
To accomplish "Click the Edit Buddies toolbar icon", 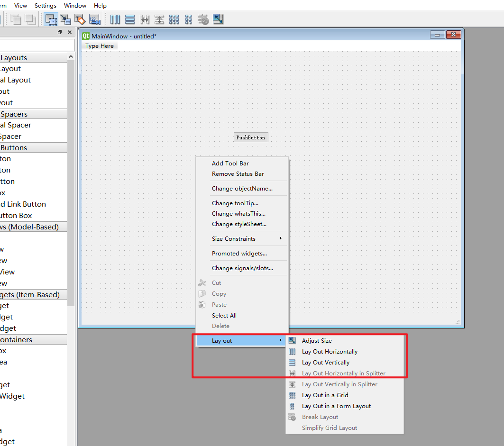I will pyautogui.click(x=80, y=19).
